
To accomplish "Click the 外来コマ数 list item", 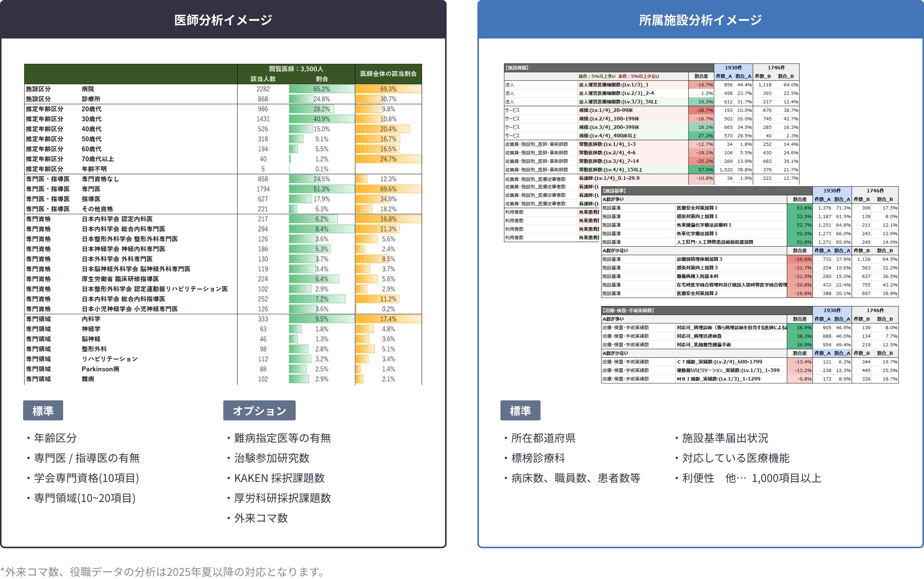I will (261, 518).
